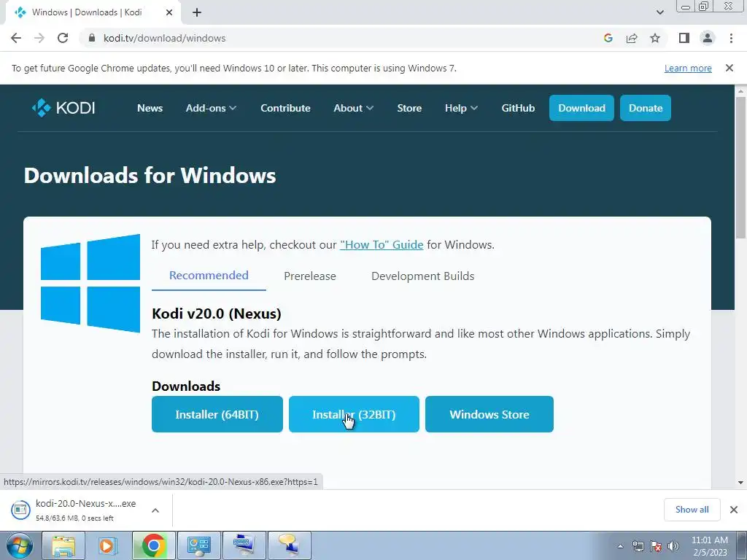Open the GitHub link in the navigation
This screenshot has height=560, width=747.
click(x=518, y=108)
